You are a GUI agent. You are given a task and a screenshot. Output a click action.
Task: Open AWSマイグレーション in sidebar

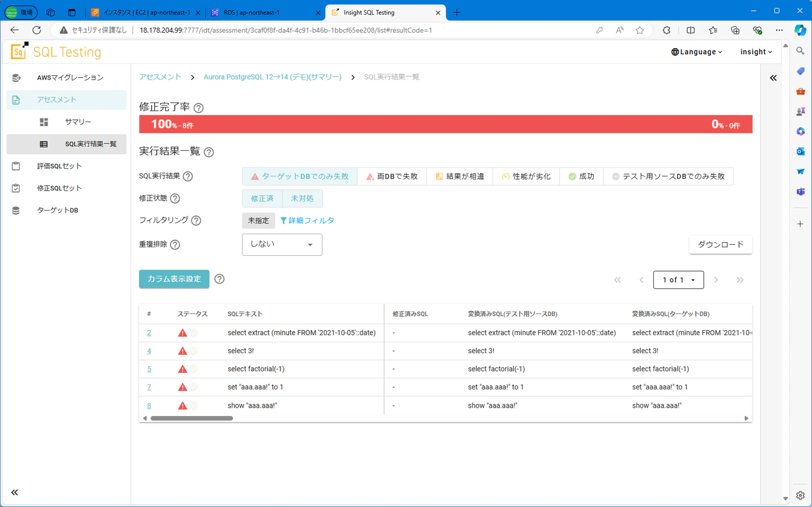point(66,78)
